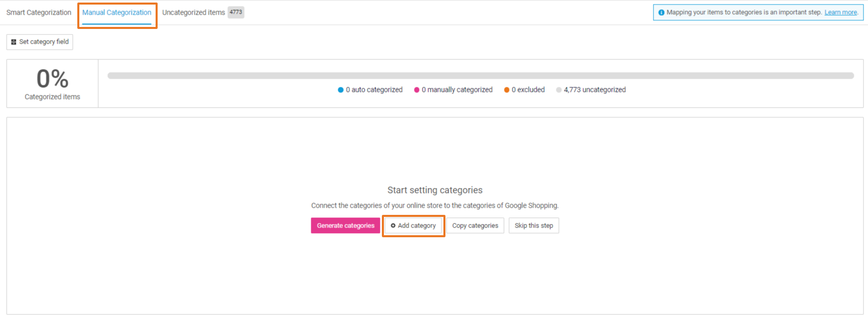Click the plus icon on Add category
The width and height of the screenshot is (868, 318).
tap(393, 226)
